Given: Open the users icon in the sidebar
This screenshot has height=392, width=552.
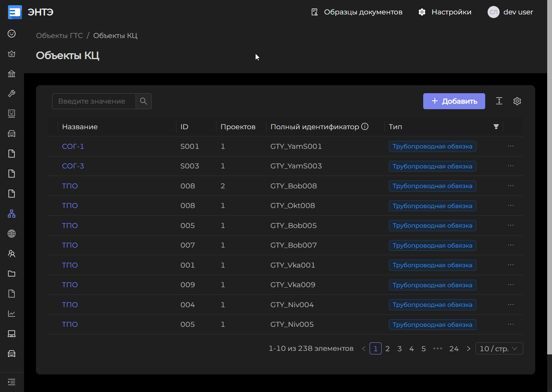Looking at the screenshot, I should [x=12, y=254].
